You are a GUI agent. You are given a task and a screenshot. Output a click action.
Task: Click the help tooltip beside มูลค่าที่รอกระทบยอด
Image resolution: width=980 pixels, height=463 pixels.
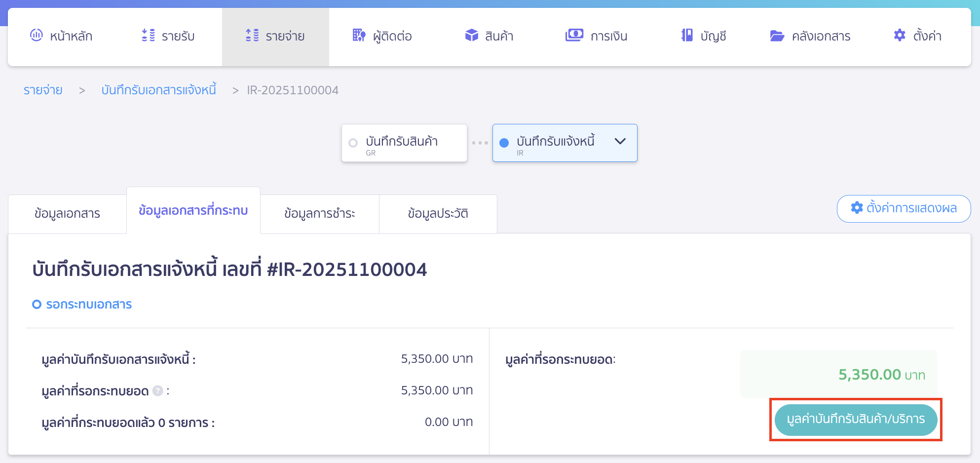pyautogui.click(x=157, y=390)
